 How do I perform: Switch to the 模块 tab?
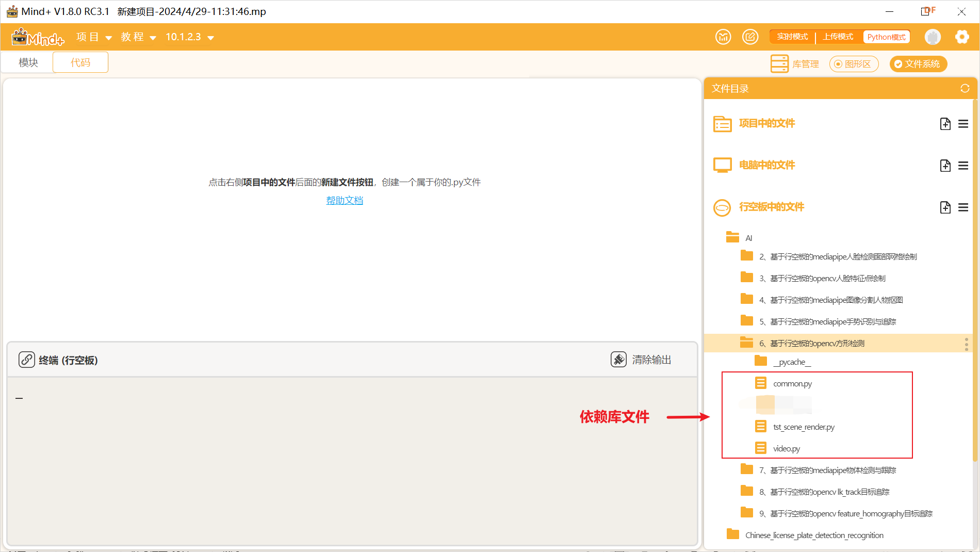pyautogui.click(x=28, y=62)
